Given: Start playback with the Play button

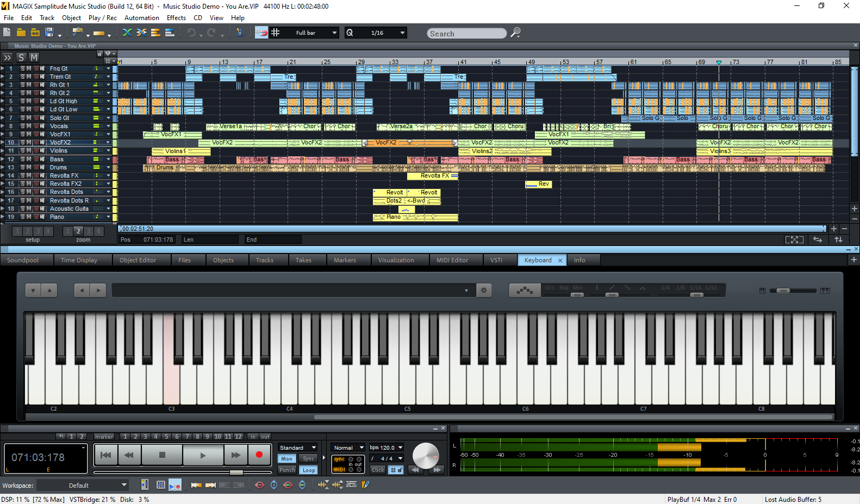Looking at the screenshot, I should (x=203, y=455).
